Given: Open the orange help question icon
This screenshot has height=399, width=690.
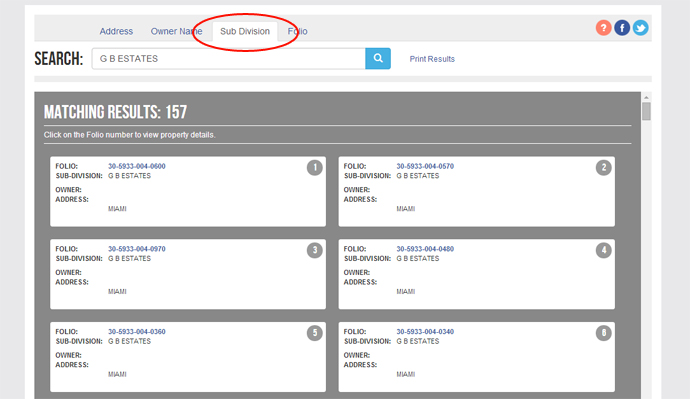Looking at the screenshot, I should pos(603,28).
